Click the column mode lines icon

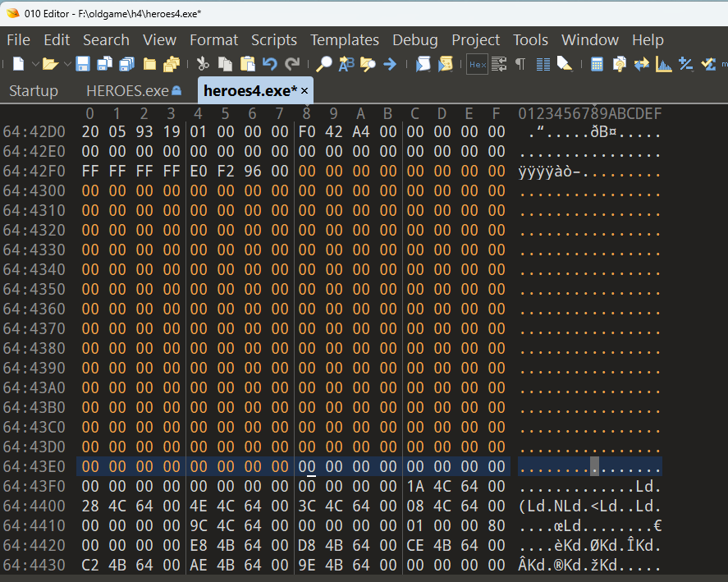[543, 64]
